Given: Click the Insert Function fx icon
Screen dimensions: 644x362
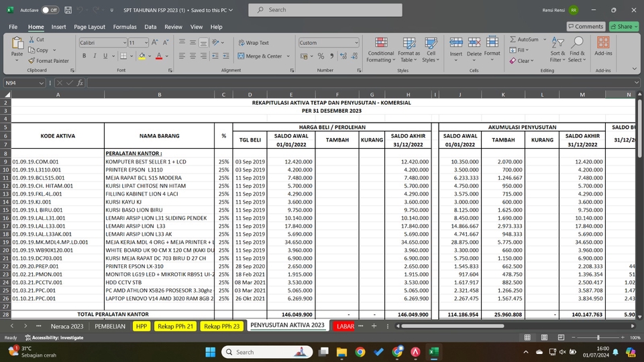Looking at the screenshot, I should tap(80, 83).
